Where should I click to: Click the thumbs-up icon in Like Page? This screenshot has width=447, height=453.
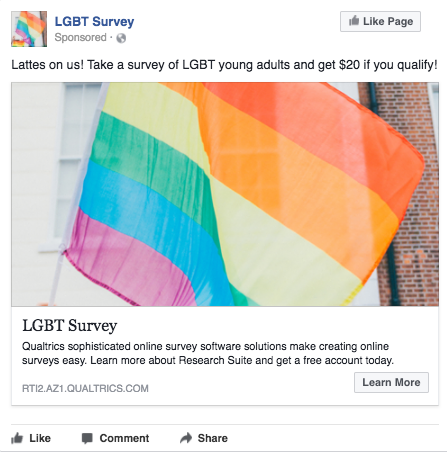tap(354, 21)
